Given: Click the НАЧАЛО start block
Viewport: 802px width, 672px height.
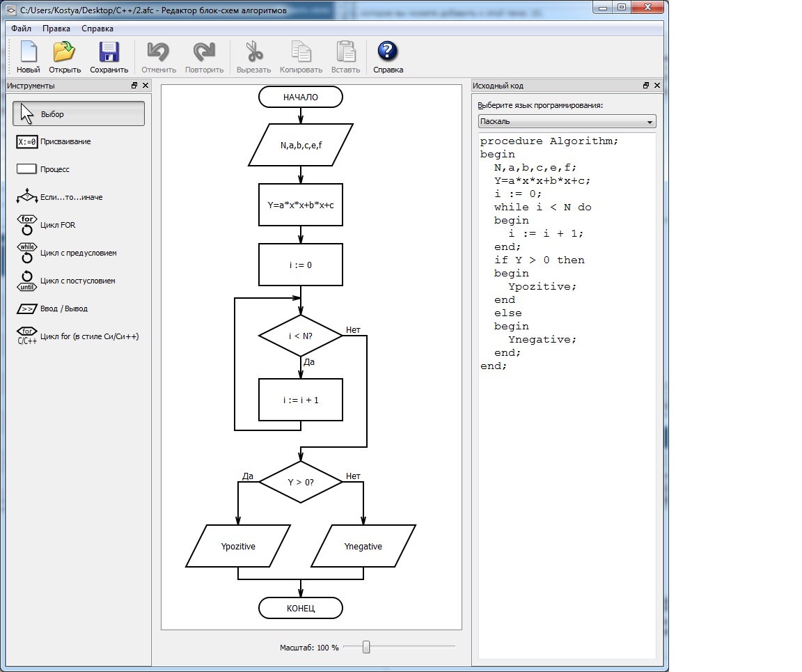Looking at the screenshot, I should tap(301, 97).
